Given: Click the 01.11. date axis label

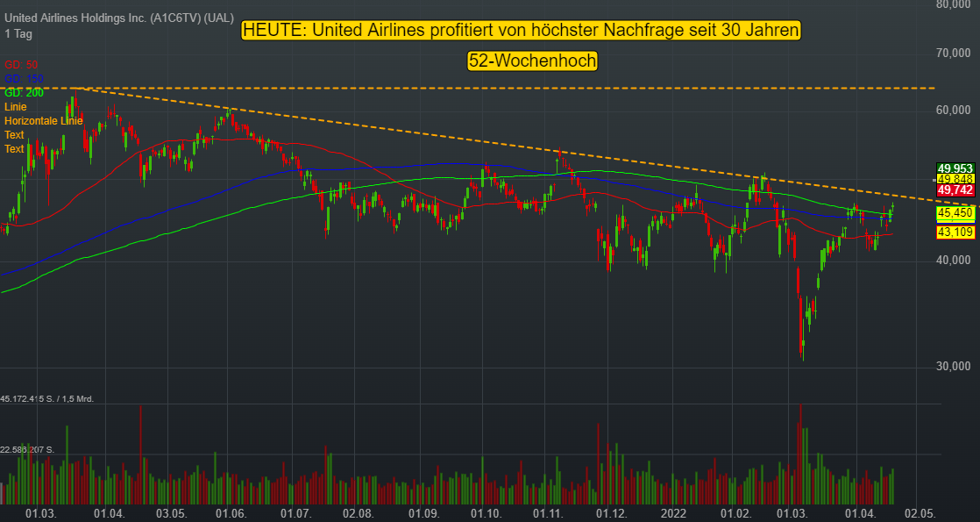Looking at the screenshot, I should pyautogui.click(x=550, y=514).
